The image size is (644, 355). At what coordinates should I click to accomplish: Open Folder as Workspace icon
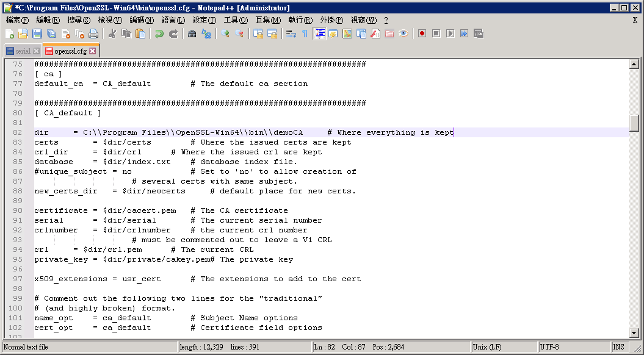point(389,34)
